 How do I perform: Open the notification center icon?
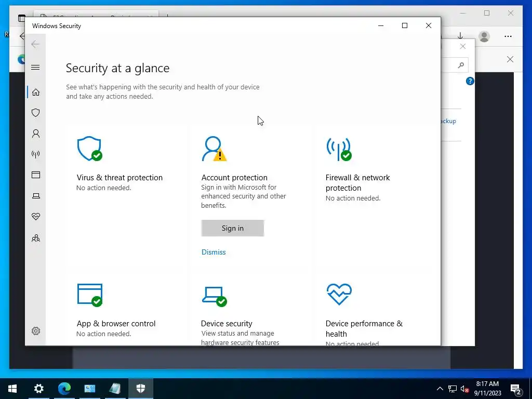coord(516,389)
